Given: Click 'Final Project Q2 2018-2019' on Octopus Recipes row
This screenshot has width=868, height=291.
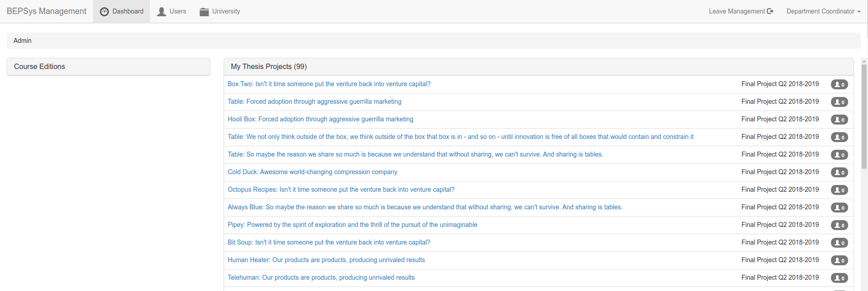Looking at the screenshot, I should click(x=780, y=189).
